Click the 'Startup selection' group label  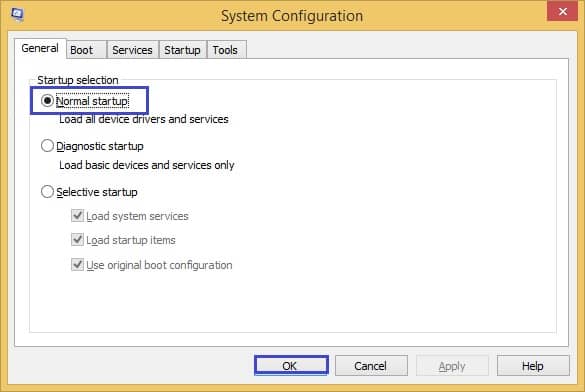coord(78,80)
